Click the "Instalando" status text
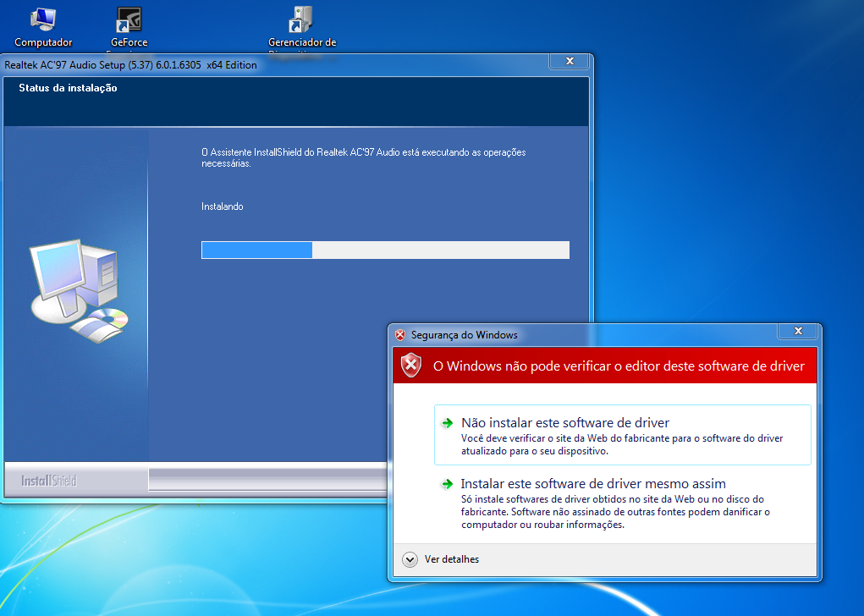The image size is (864, 616). pos(222,206)
